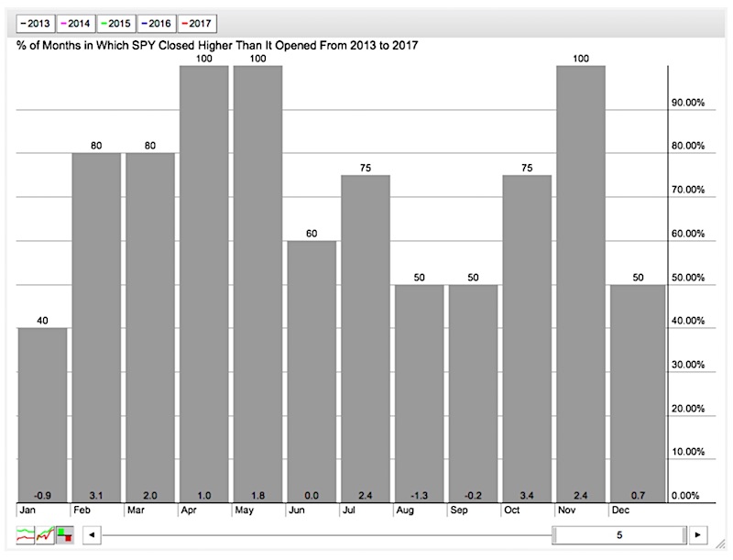
Task: Select the August histogram bar
Action: point(420,393)
